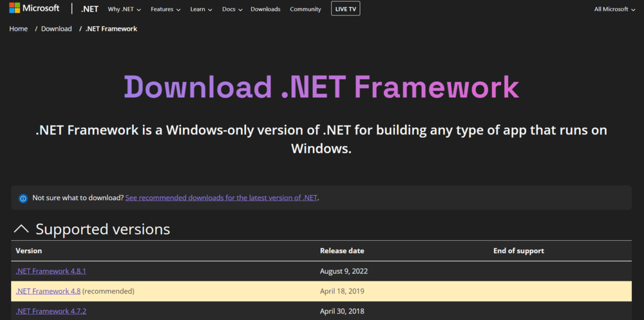Open the .NET Framework 4.8.1 link

51,271
